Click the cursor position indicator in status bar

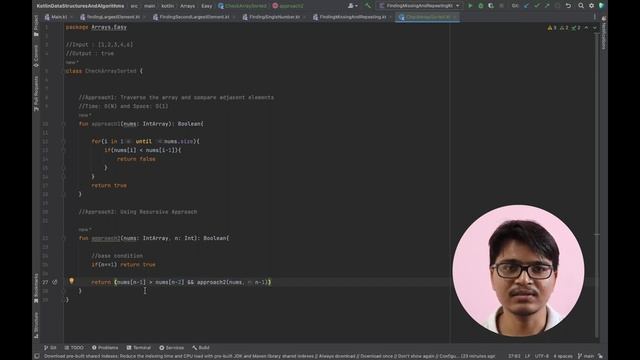click(514, 356)
